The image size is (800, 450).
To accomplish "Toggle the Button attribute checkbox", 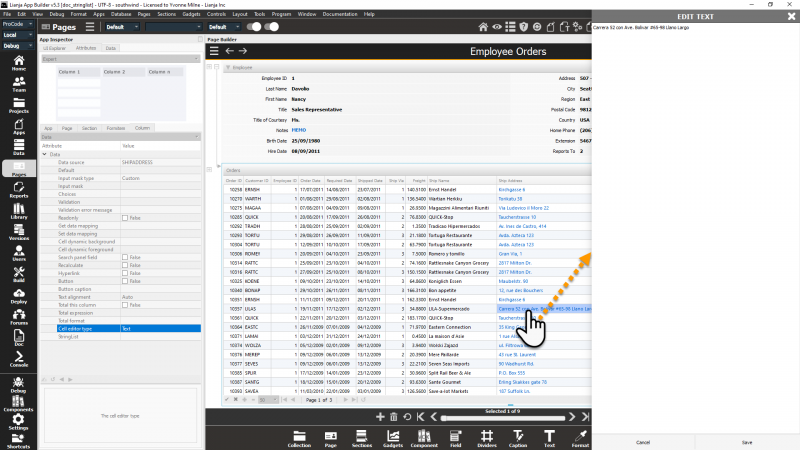I will (x=124, y=281).
